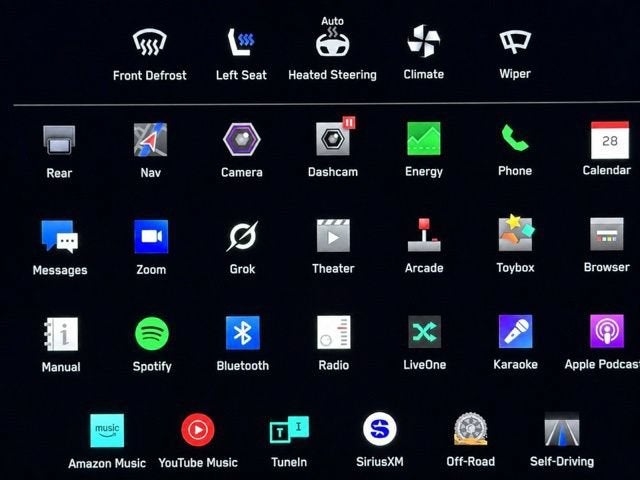
Task: Open the owner's Manual
Action: (x=61, y=334)
